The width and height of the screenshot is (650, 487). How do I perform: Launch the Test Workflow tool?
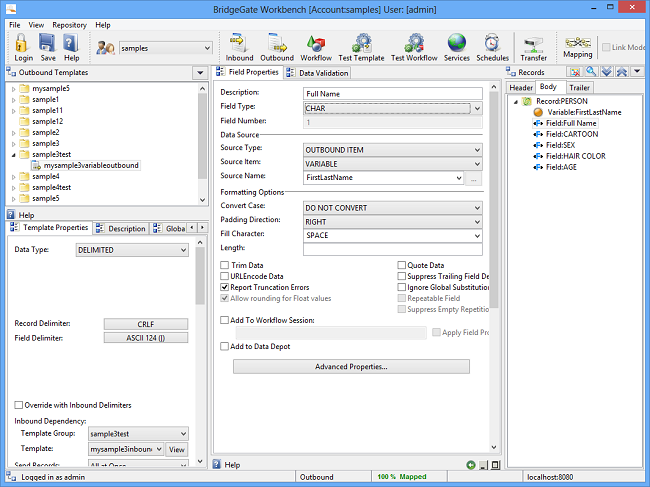point(414,43)
